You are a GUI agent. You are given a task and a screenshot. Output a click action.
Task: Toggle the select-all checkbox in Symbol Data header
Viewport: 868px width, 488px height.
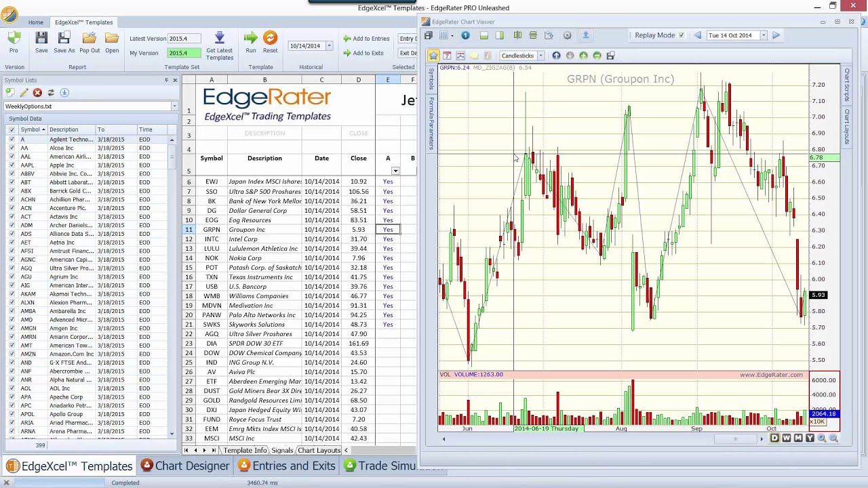click(12, 129)
